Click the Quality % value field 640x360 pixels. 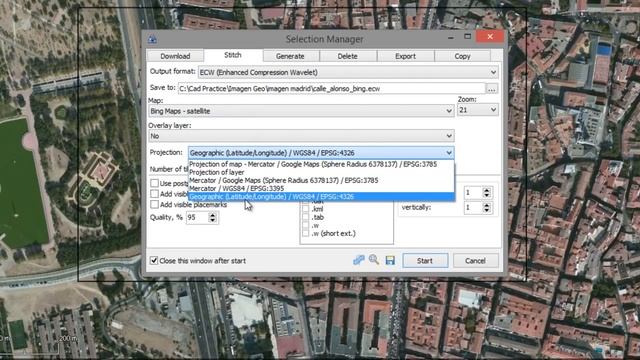tap(198, 218)
